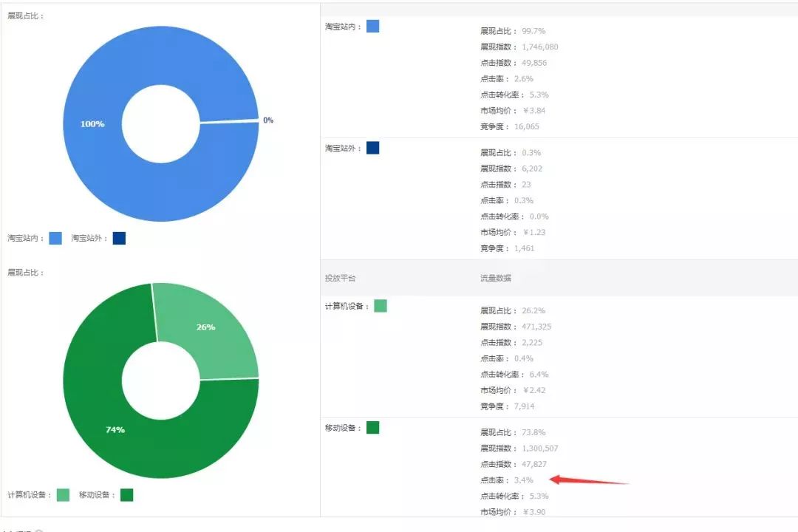This screenshot has height=532, width=798.
Task: Click the 展现占比 73.8% value
Action: point(533,432)
